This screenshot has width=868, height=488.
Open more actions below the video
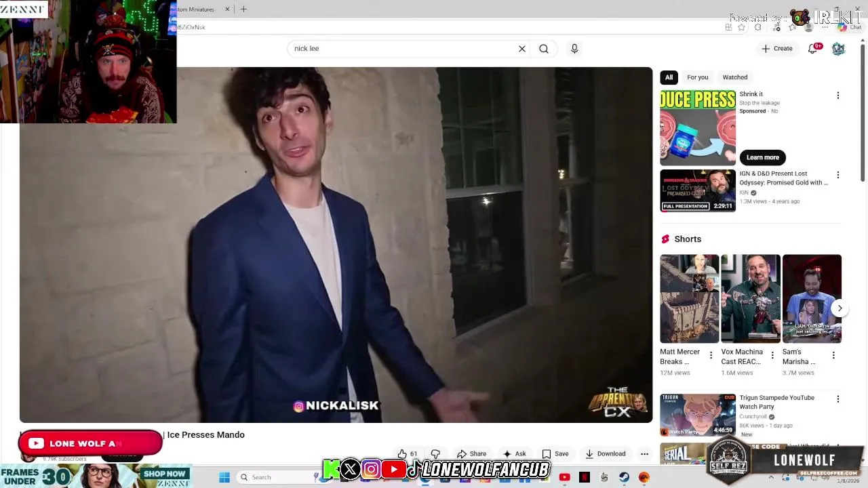click(645, 454)
